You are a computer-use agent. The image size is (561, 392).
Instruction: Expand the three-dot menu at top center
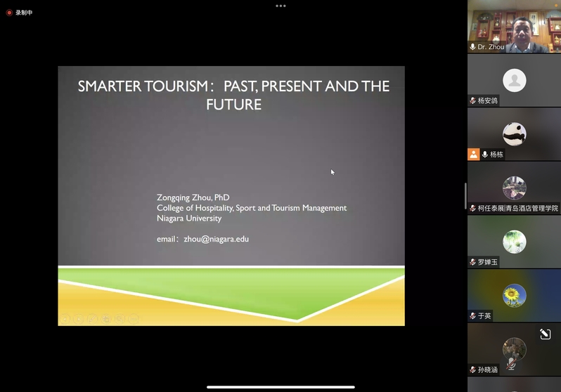pyautogui.click(x=280, y=6)
